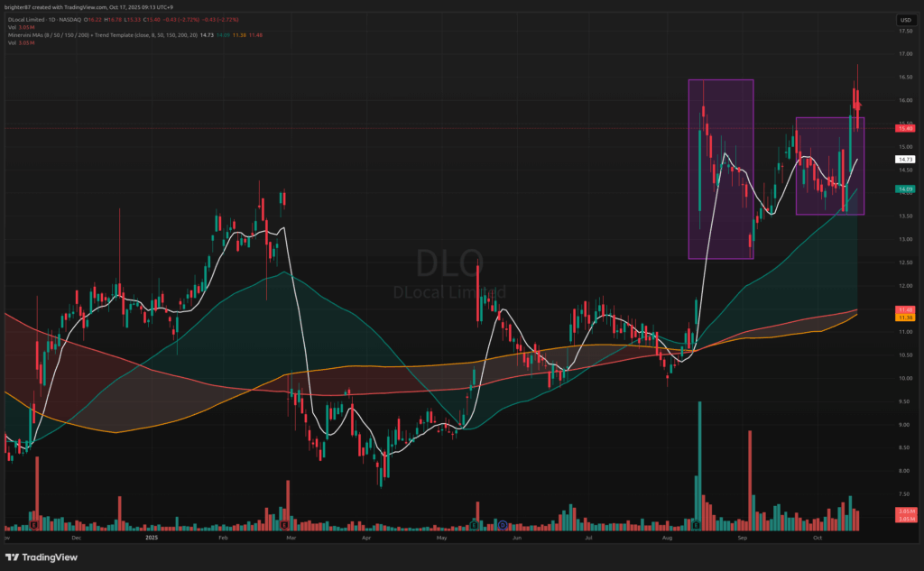Click the earnings marker icon near mid-May
This screenshot has width=924, height=571.
coord(475,524)
